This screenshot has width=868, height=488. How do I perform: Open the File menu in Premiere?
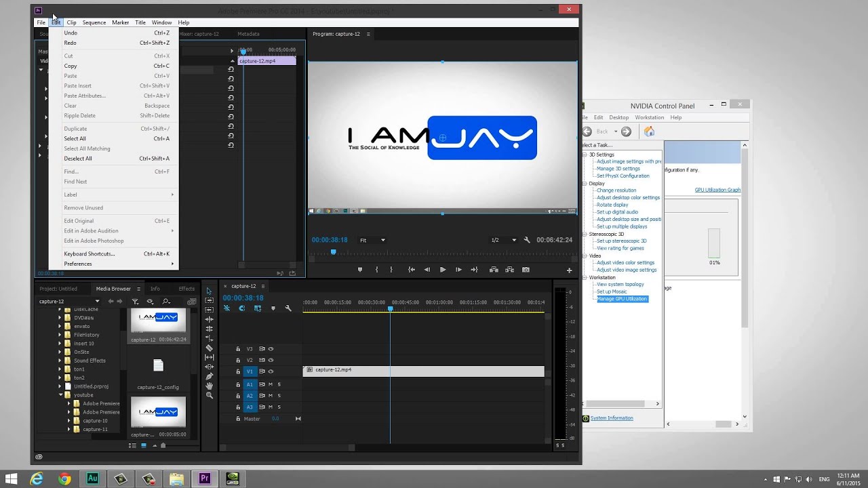[x=41, y=22]
